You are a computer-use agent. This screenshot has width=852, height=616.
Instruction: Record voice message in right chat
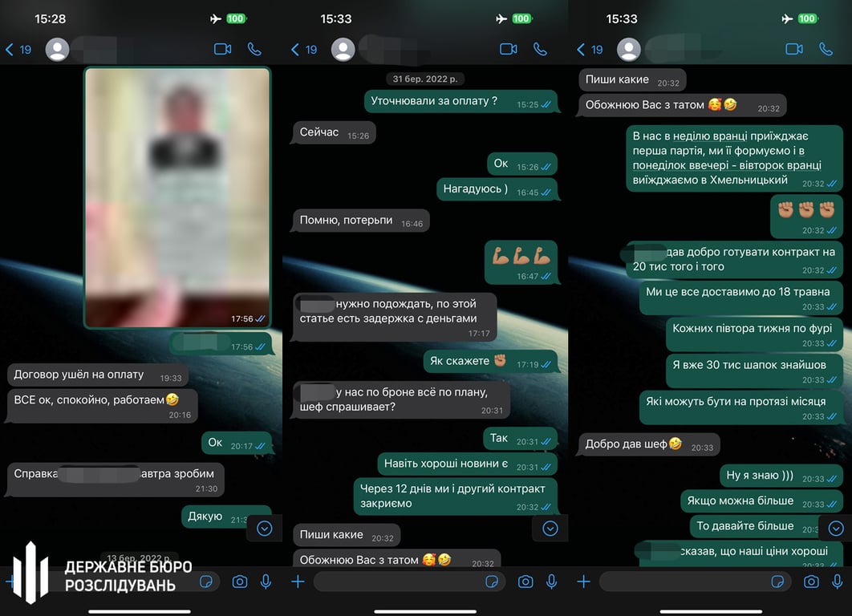tap(838, 582)
